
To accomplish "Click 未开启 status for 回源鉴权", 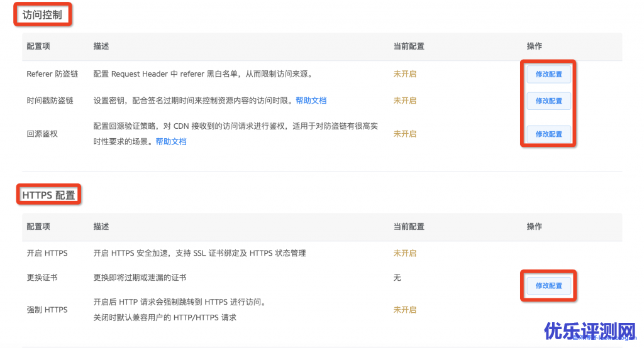I will (x=404, y=134).
